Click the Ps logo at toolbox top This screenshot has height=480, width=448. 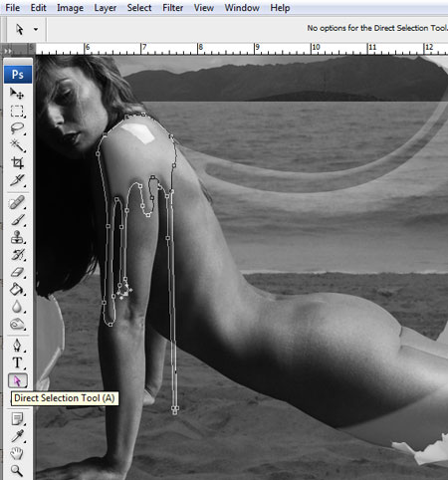[x=18, y=74]
